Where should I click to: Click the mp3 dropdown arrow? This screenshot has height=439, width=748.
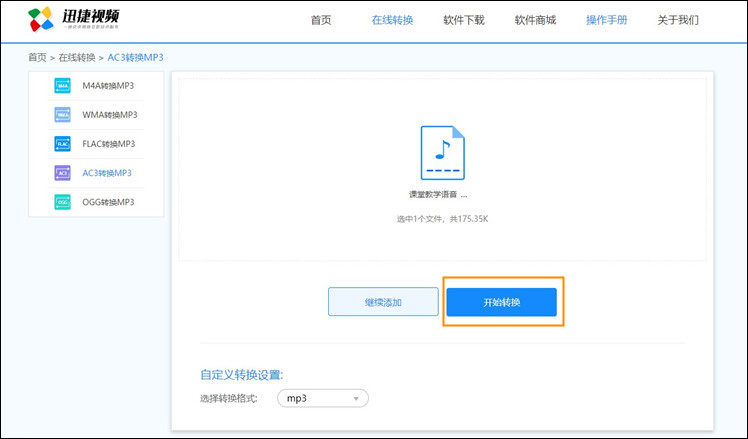(356, 399)
